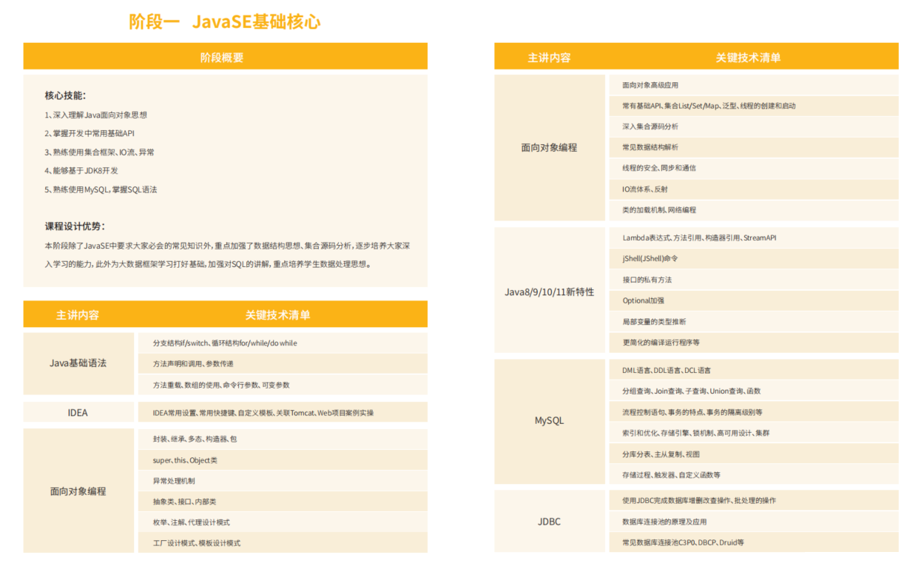
Task: Click the 阶段一 JavaSE基础核心 page title
Action: click(x=225, y=21)
